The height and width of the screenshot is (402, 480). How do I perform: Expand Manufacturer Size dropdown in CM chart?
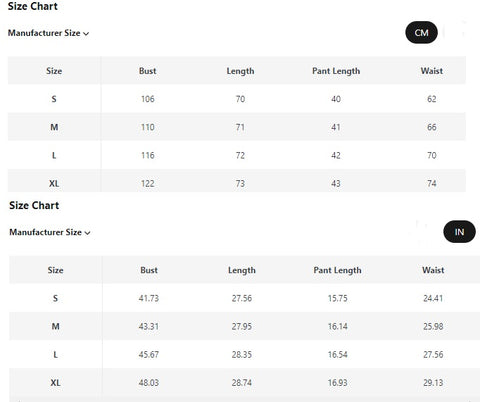click(48, 33)
